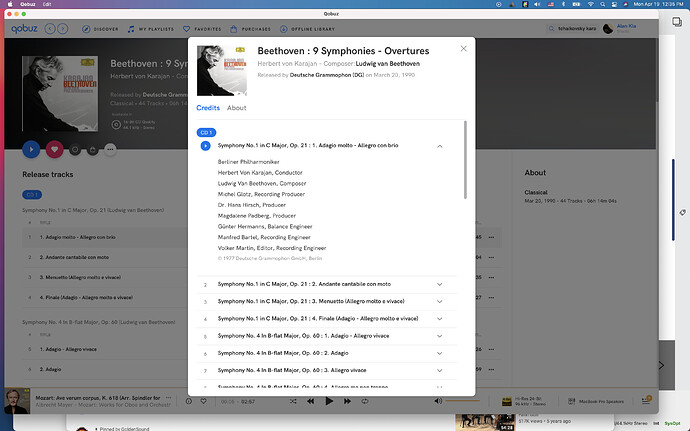The width and height of the screenshot is (690, 431).
Task: Expand Symphony No. 4 Adagio - Allegro vivace credits
Action: (x=440, y=336)
